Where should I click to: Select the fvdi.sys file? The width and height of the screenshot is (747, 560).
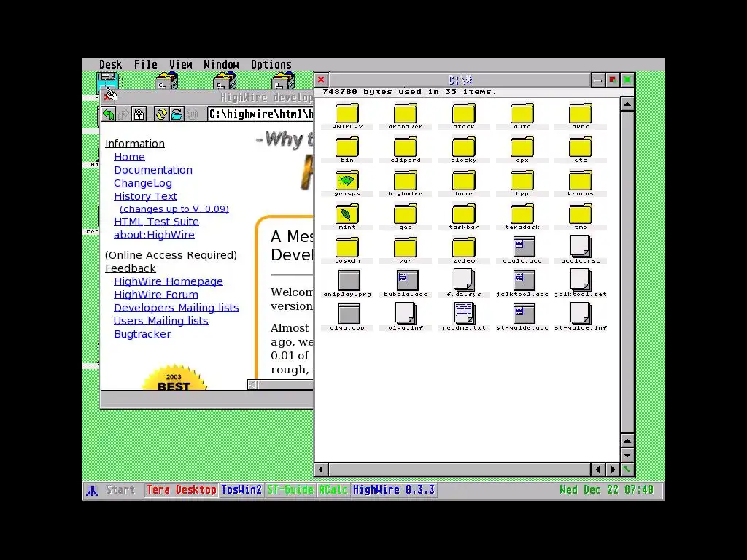[464, 284]
